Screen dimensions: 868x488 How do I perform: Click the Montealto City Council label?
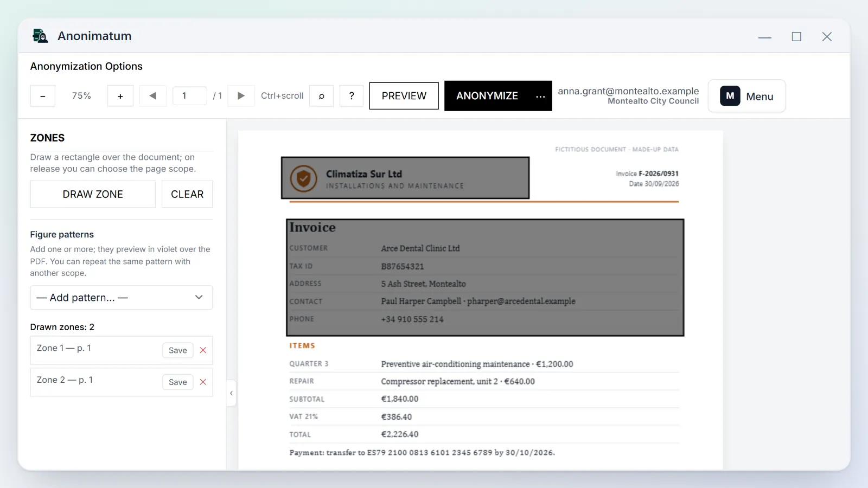pos(653,101)
